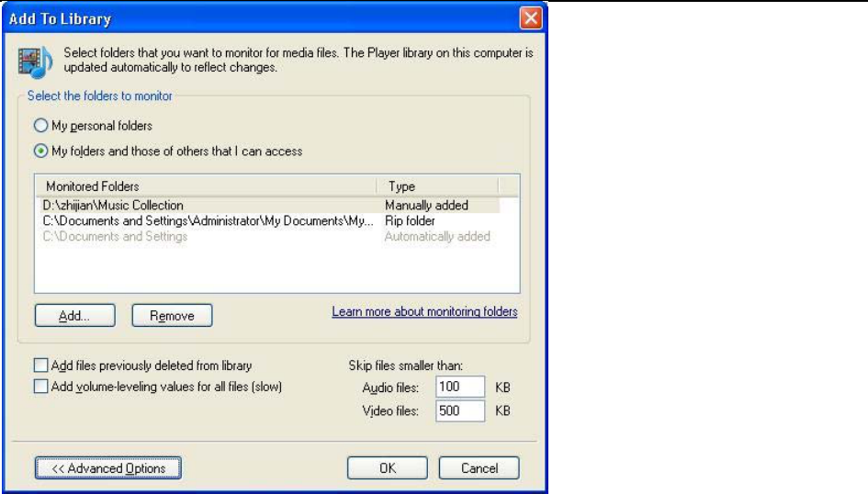
Task: Click the media library music note icon
Action: pyautogui.click(x=34, y=62)
